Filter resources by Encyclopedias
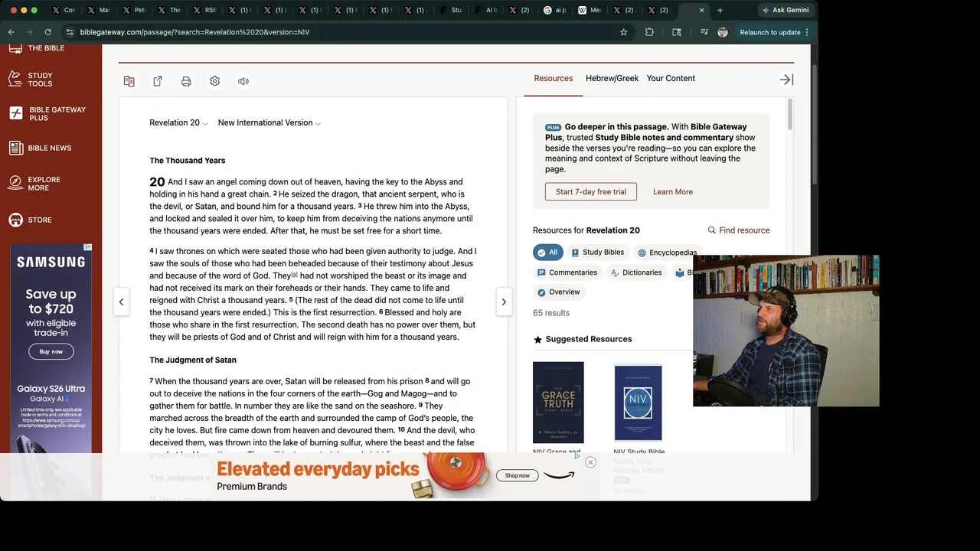980x551 pixels. click(x=668, y=253)
